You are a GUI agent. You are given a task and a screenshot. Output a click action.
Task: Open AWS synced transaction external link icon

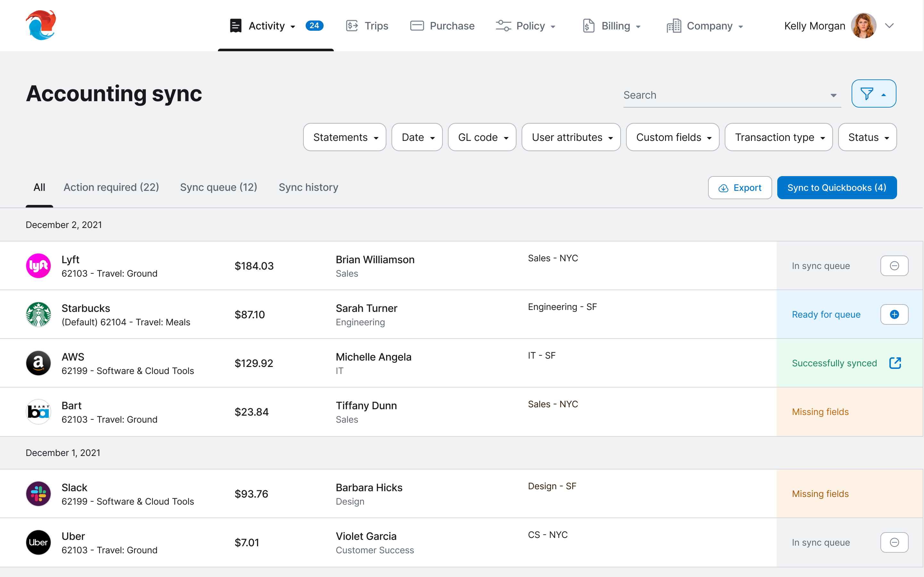[895, 363]
